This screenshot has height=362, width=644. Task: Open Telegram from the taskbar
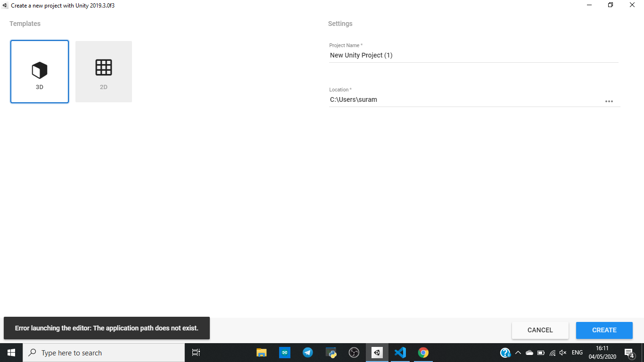308,353
